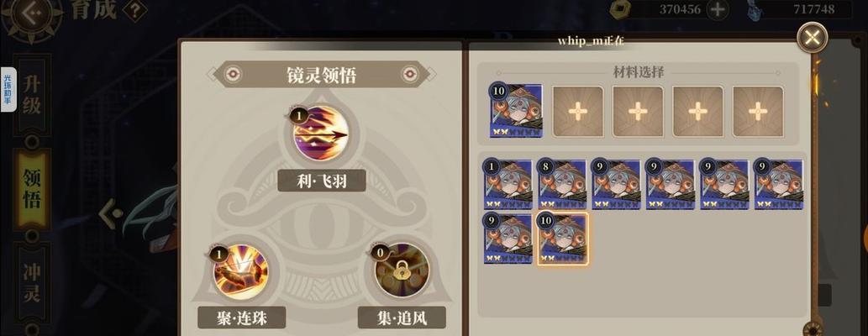Tap the locked 集·追风 skill icon

pos(402,270)
